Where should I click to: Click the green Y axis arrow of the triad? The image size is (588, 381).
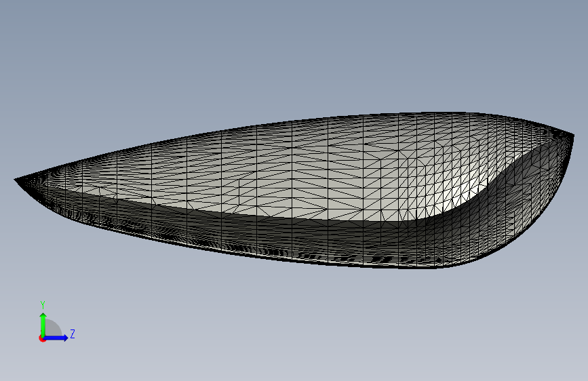click(43, 325)
